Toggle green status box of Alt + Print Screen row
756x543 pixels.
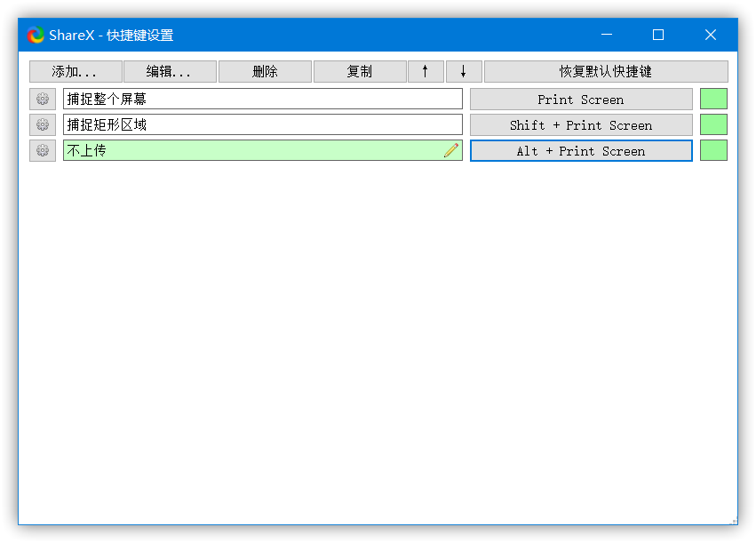click(713, 150)
